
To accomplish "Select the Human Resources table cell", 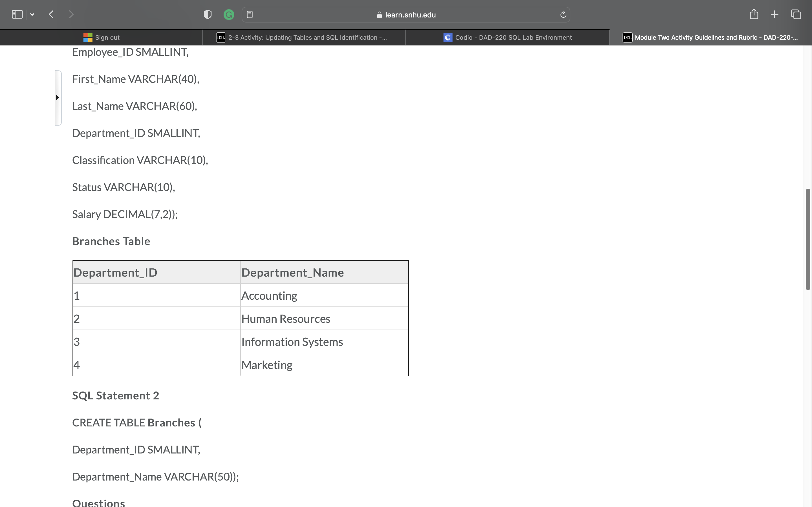I will (286, 318).
